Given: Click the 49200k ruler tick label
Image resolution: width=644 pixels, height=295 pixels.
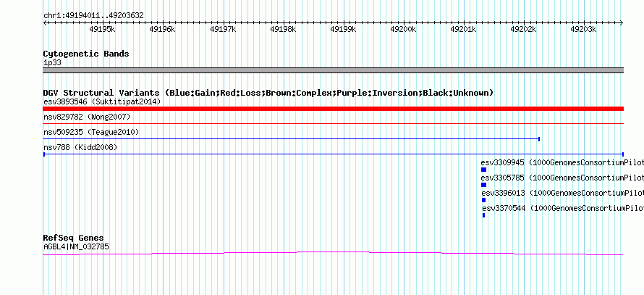Looking at the screenshot, I should tap(403, 29).
